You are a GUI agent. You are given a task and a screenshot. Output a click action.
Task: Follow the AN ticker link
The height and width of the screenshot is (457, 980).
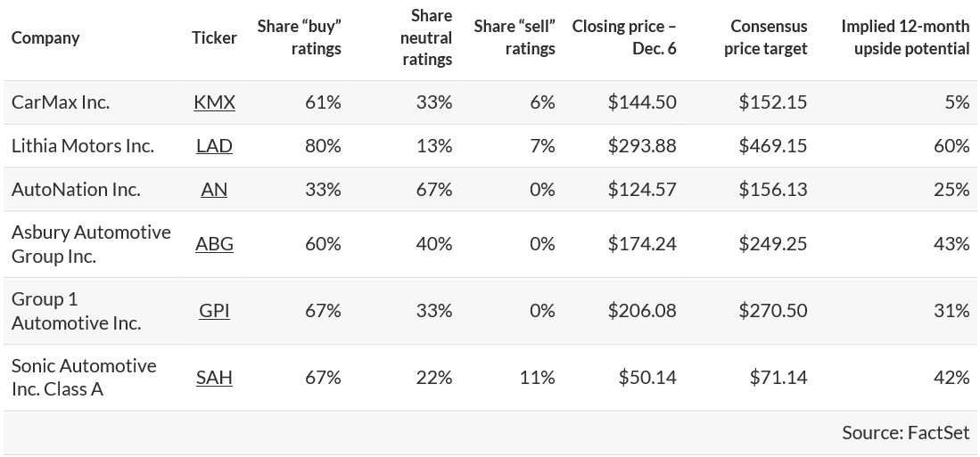click(214, 189)
